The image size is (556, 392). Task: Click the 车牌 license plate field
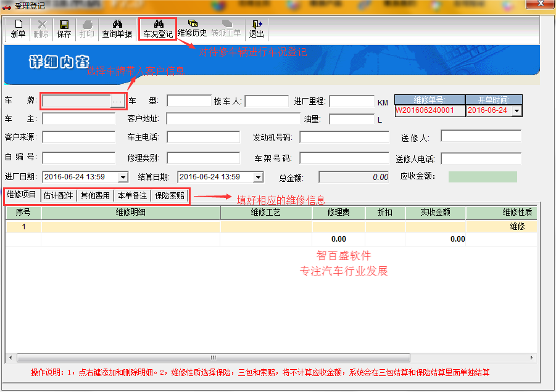pos(77,101)
